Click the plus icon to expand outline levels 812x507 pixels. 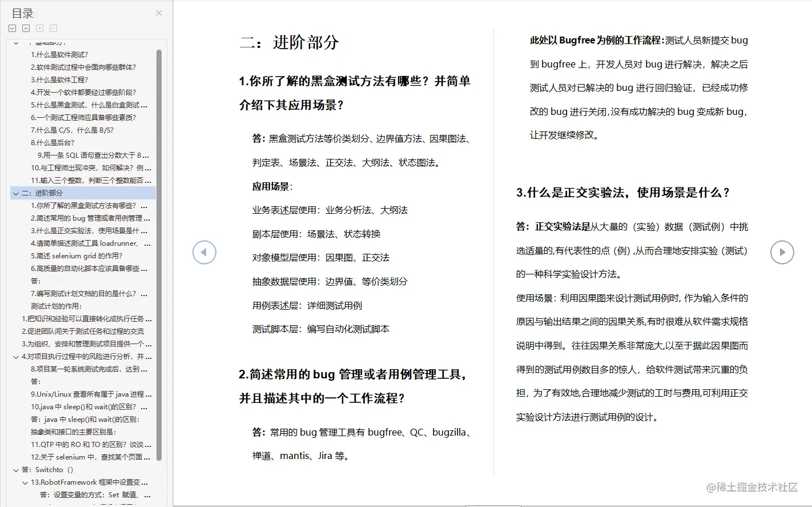click(x=39, y=27)
